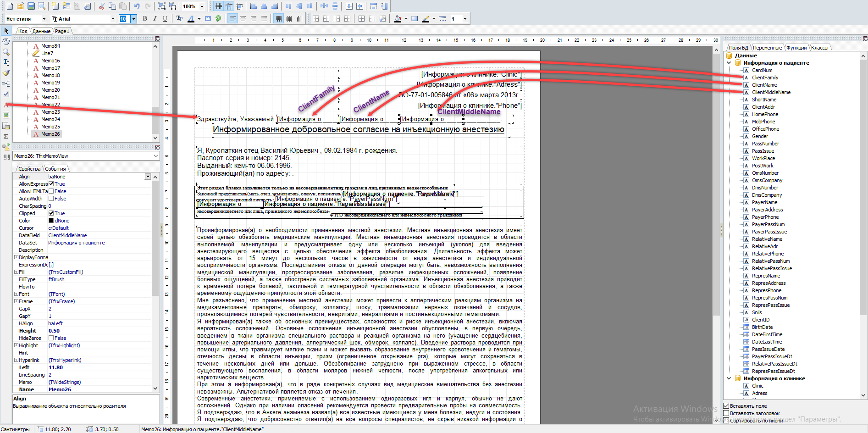Toggle the Clipped property checkbox
The width and height of the screenshot is (868, 433).
pyautogui.click(x=51, y=213)
